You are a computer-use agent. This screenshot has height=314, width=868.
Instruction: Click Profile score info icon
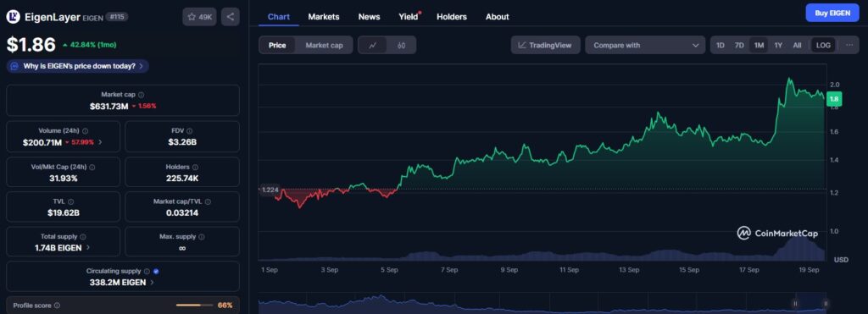[57, 306]
